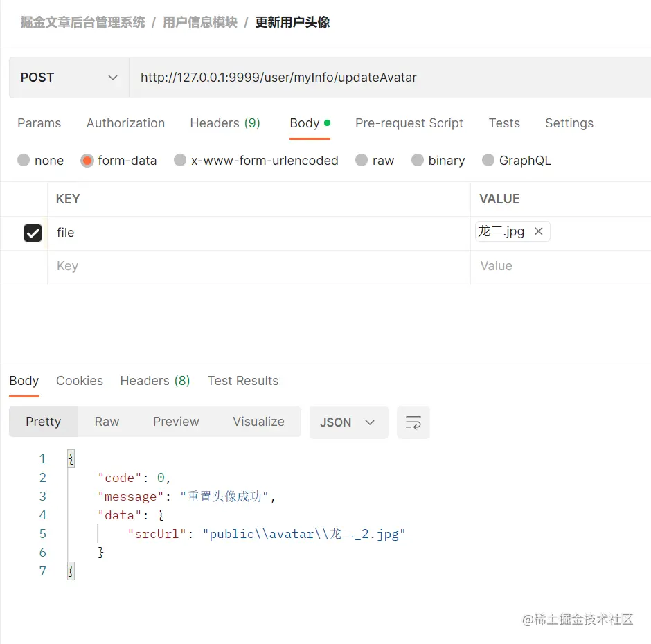Click the empty Value placeholder field
651x644 pixels.
pyautogui.click(x=560, y=267)
